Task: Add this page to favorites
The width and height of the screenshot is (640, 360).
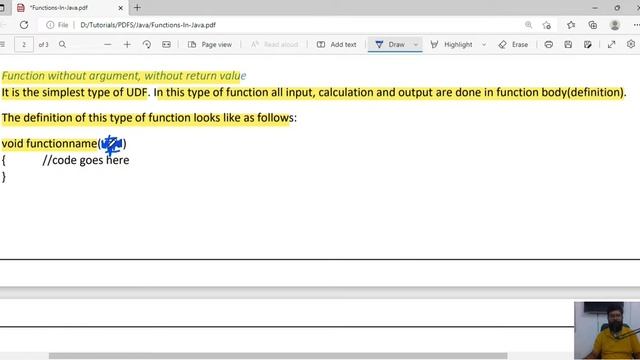Action: point(547,25)
